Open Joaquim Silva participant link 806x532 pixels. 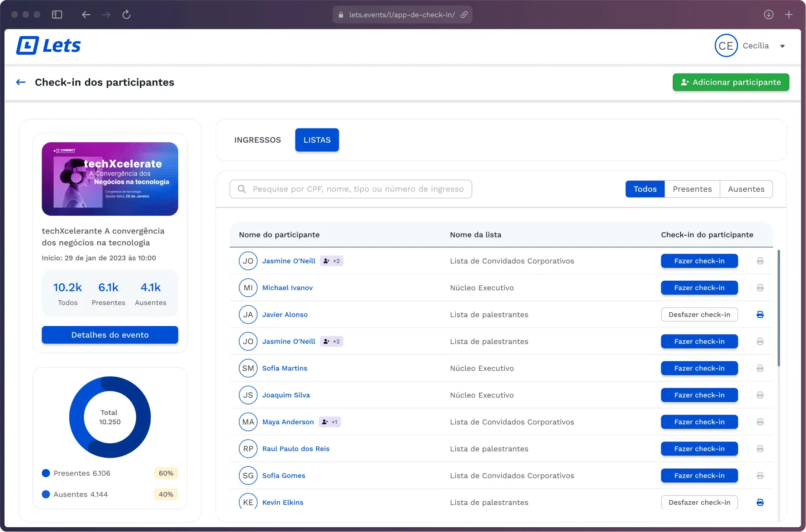pos(286,395)
